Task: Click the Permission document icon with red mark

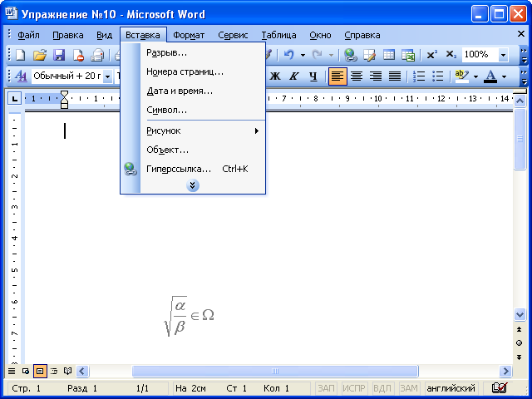Action: [x=78, y=55]
